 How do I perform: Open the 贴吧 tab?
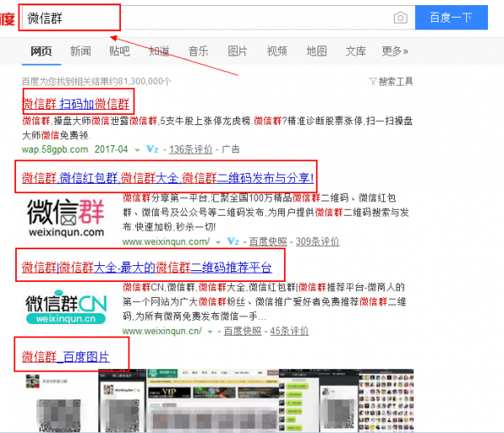[119, 51]
